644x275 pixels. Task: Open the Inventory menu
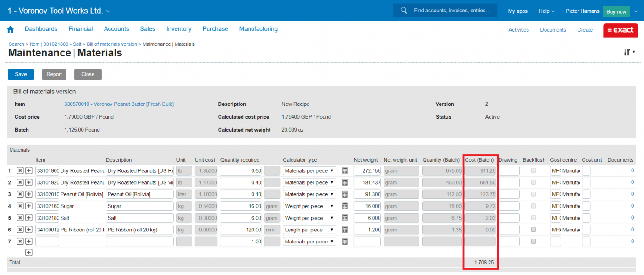click(179, 29)
